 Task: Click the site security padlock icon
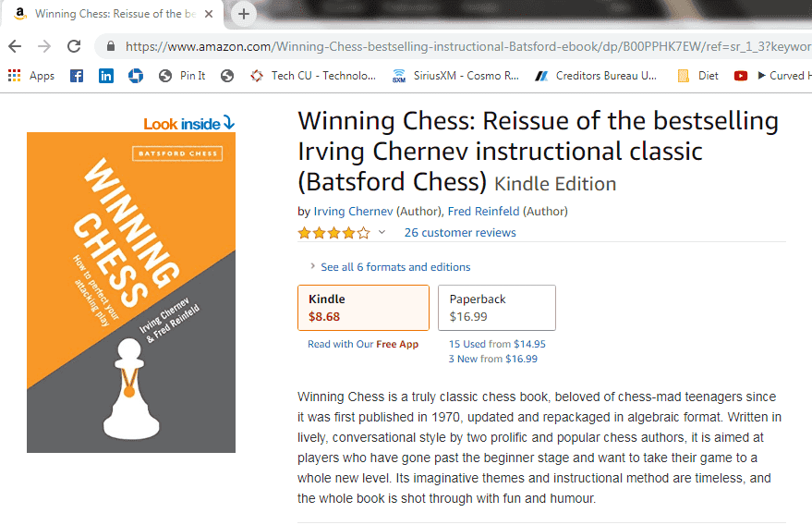click(x=111, y=46)
